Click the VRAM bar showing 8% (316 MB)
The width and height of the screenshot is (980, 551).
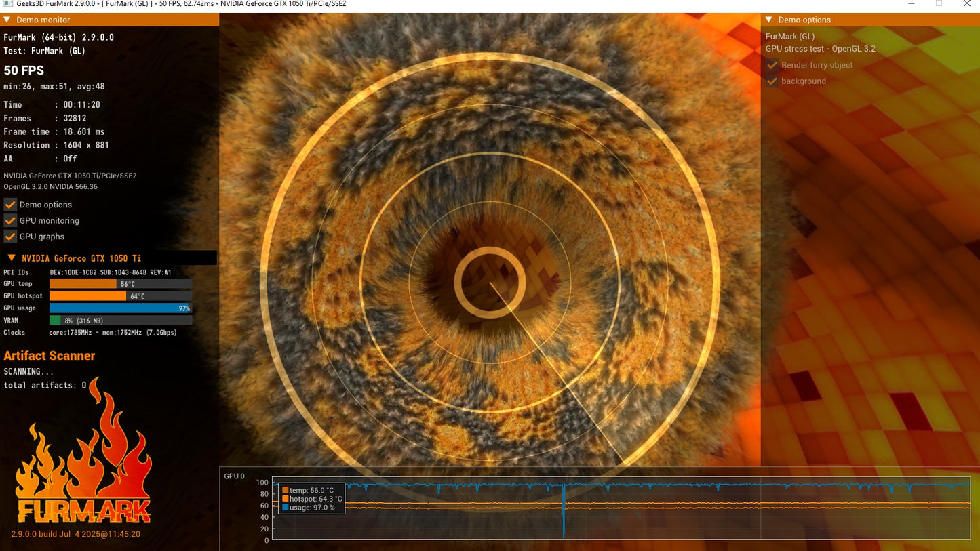coord(121,321)
